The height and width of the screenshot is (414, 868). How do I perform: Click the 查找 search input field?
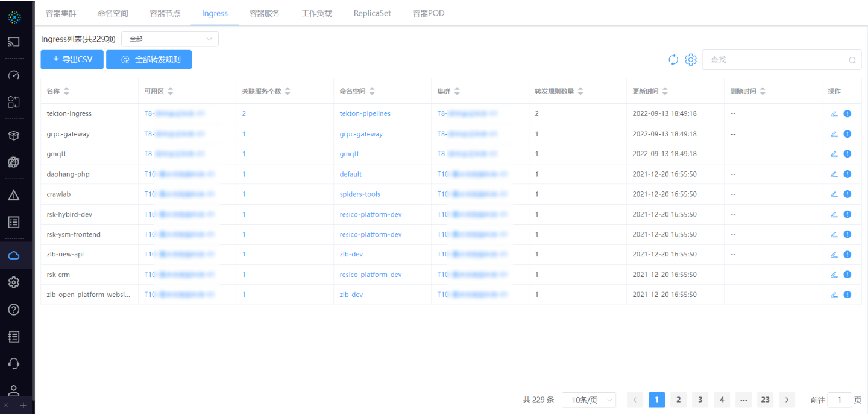[x=778, y=60]
